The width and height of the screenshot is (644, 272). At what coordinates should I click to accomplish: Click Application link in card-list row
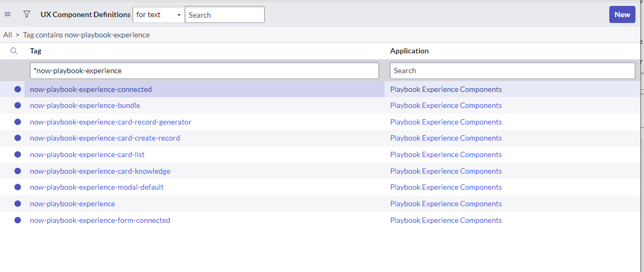(x=446, y=154)
